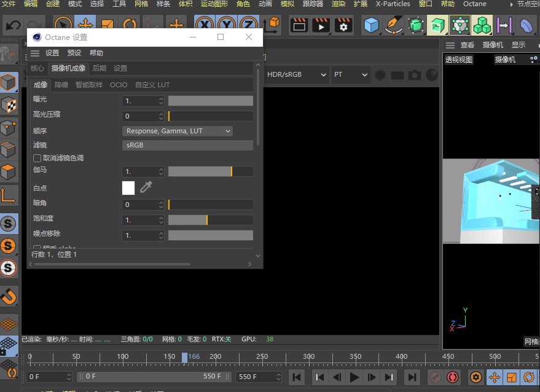The width and height of the screenshot is (540, 392).
Task: Switch to the 后期 tab
Action: click(x=99, y=68)
